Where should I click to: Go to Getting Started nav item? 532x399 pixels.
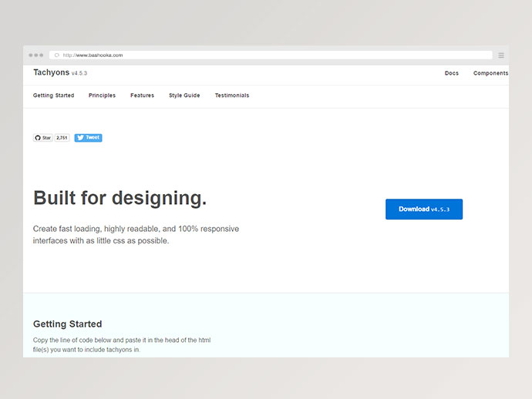(54, 96)
